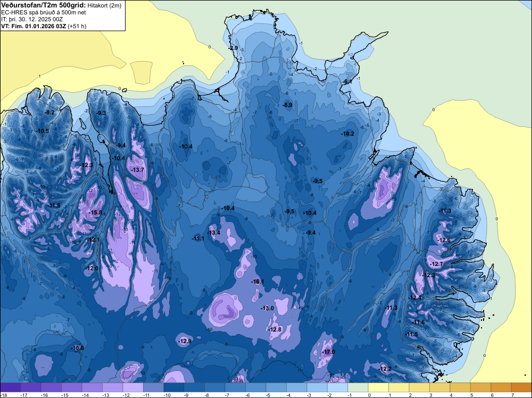
Task: Pick the legend swatch between -5 and -4
Action: pos(276,387)
